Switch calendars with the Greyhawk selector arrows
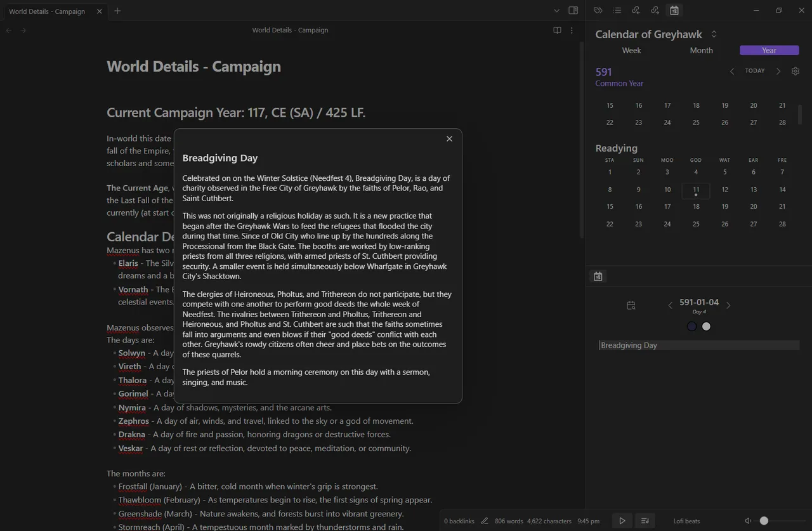The image size is (812, 531). [714, 34]
